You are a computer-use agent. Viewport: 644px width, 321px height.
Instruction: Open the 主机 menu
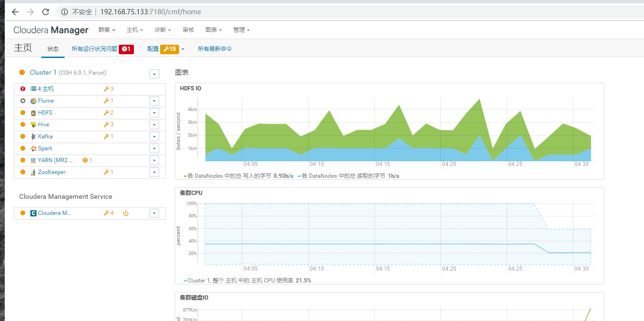pos(135,30)
